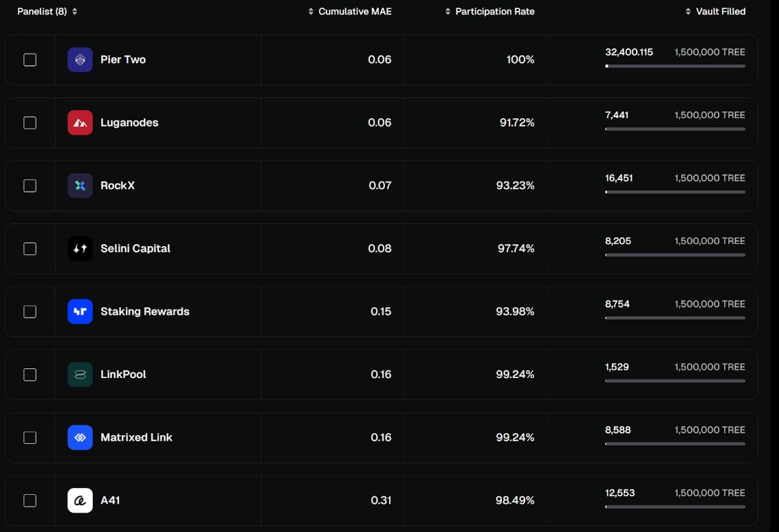Viewport: 779px width, 532px height.
Task: Open the Staking Rewards panelist name
Action: [144, 311]
